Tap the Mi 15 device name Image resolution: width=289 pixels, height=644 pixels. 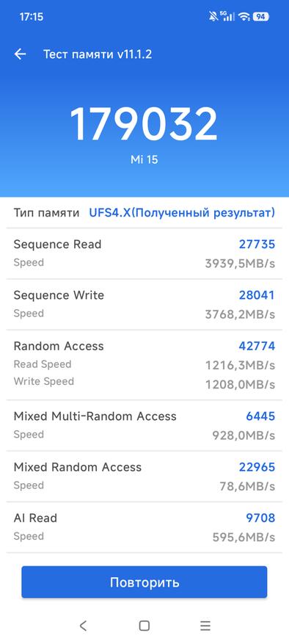(x=144, y=160)
